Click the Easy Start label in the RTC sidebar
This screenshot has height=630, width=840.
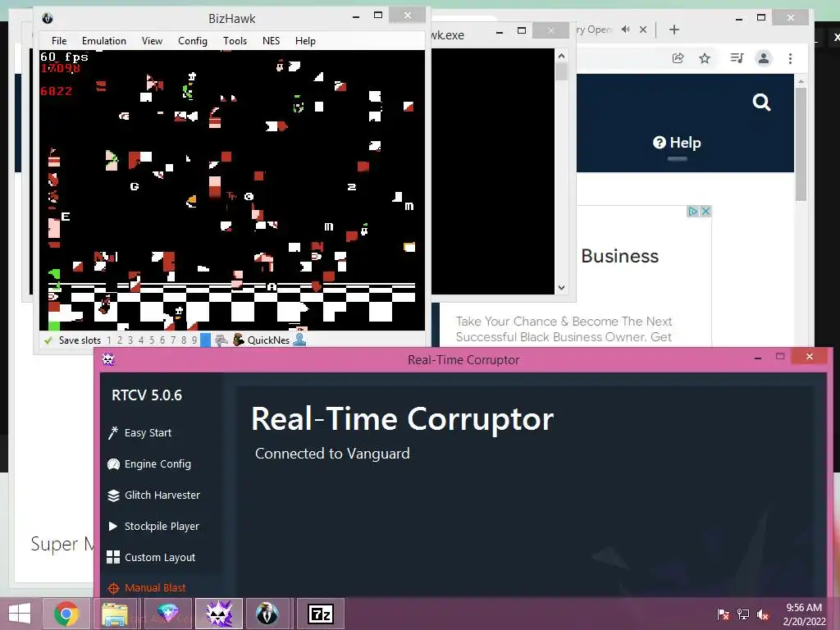click(x=148, y=433)
